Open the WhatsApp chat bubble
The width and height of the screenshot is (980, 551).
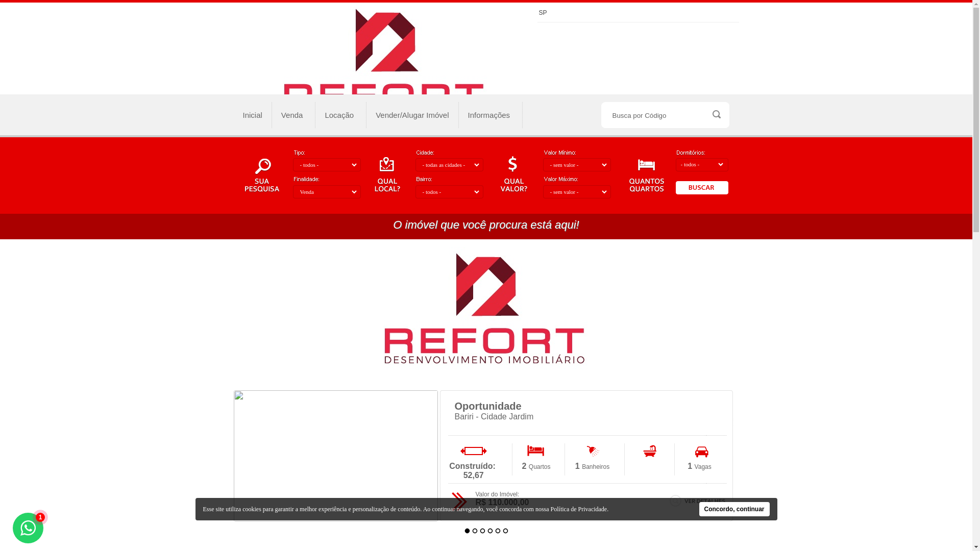pyautogui.click(x=28, y=528)
